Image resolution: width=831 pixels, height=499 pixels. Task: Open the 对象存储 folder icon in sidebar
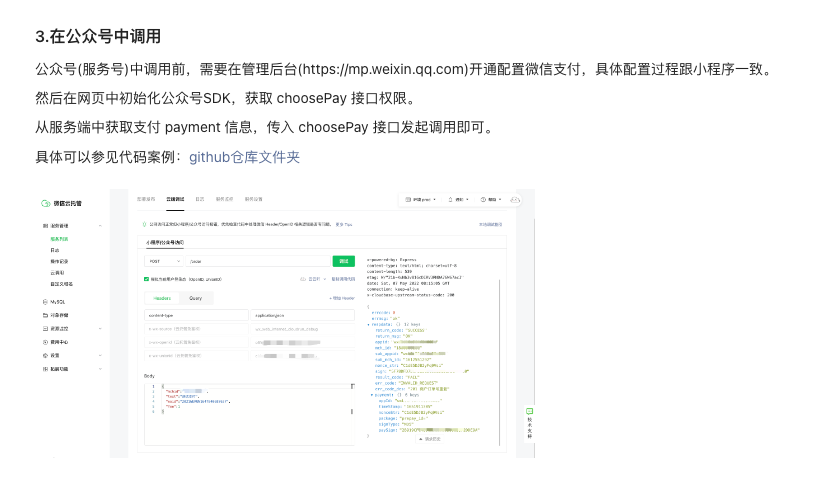coord(45,315)
